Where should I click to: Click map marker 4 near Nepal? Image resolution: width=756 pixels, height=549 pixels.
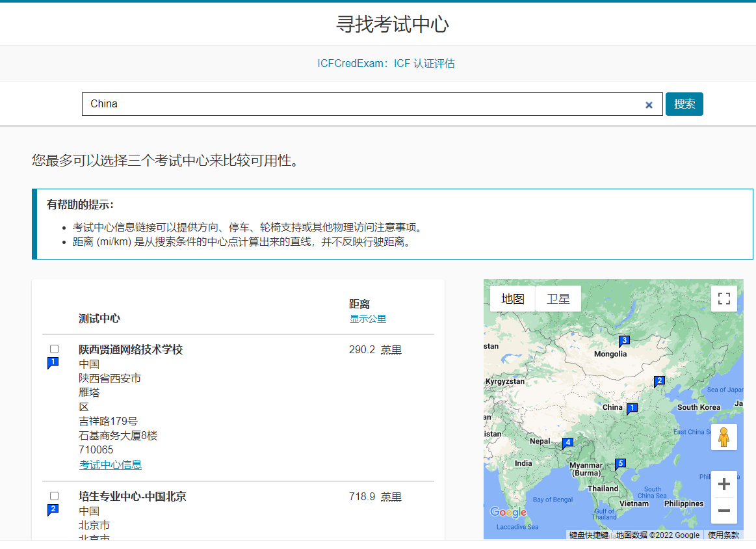(x=567, y=443)
